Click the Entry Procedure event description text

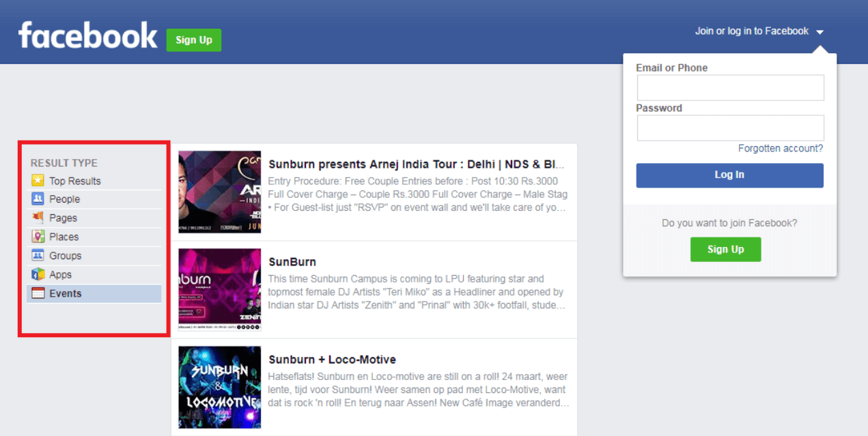coord(417,194)
